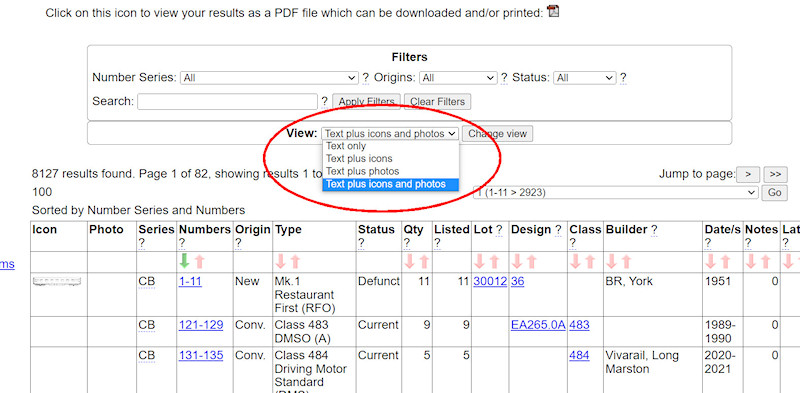
Task: Open the PDF results icon
Action: click(x=553, y=11)
